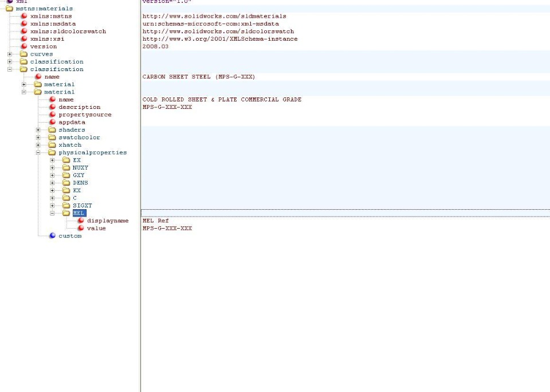
Task: Click the red icon beside propertysource
Action: [52, 115]
